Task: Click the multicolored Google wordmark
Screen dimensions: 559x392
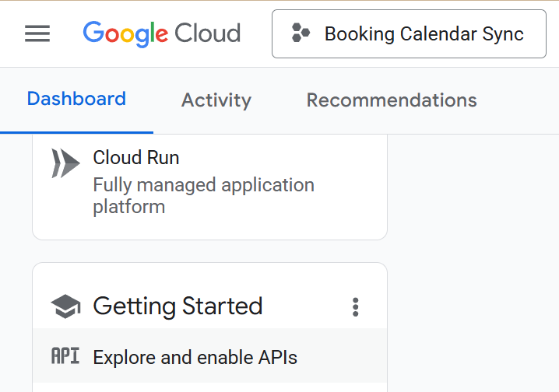Action: (x=125, y=33)
